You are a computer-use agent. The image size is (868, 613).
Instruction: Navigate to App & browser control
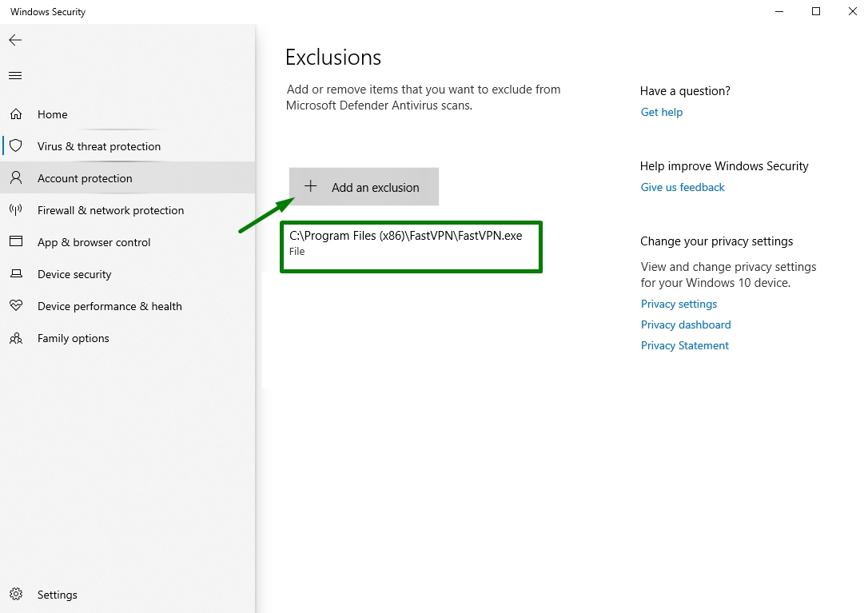coord(127,242)
